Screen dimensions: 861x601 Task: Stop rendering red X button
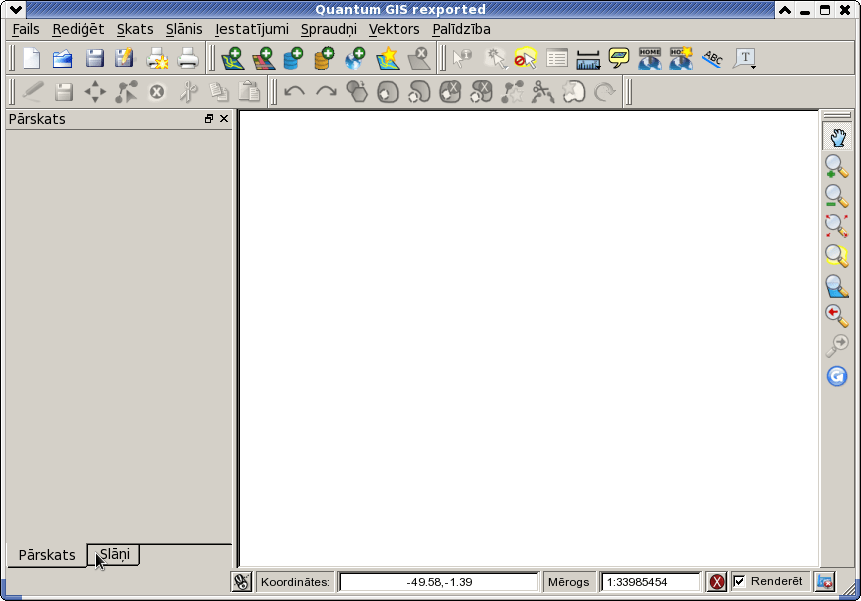[717, 582]
